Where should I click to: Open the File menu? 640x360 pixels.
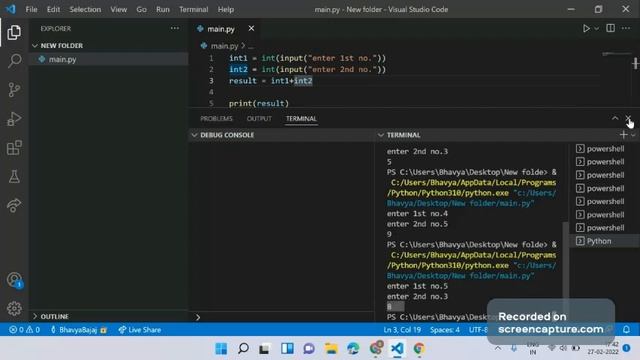(31, 9)
